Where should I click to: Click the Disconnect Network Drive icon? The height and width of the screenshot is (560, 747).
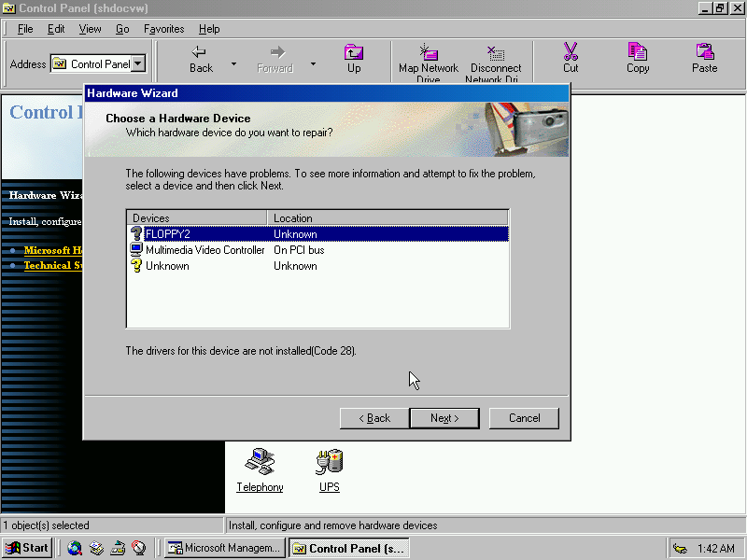click(x=496, y=52)
